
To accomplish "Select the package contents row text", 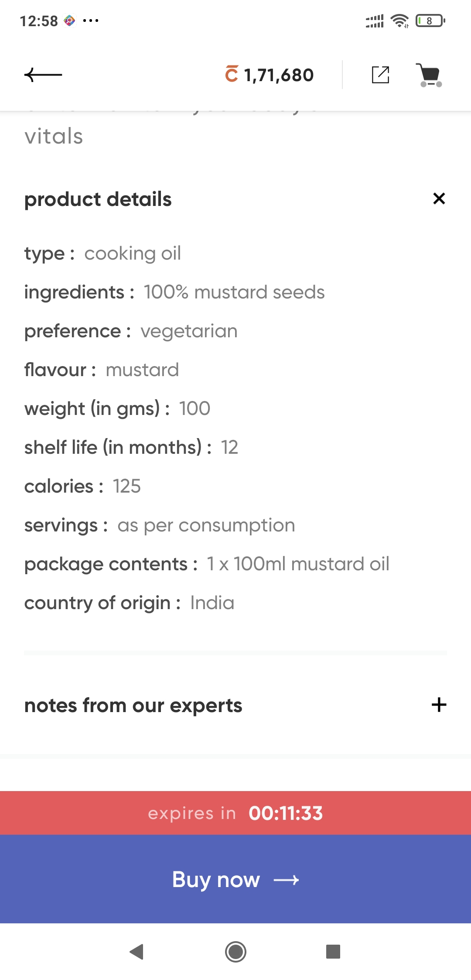I will point(207,564).
